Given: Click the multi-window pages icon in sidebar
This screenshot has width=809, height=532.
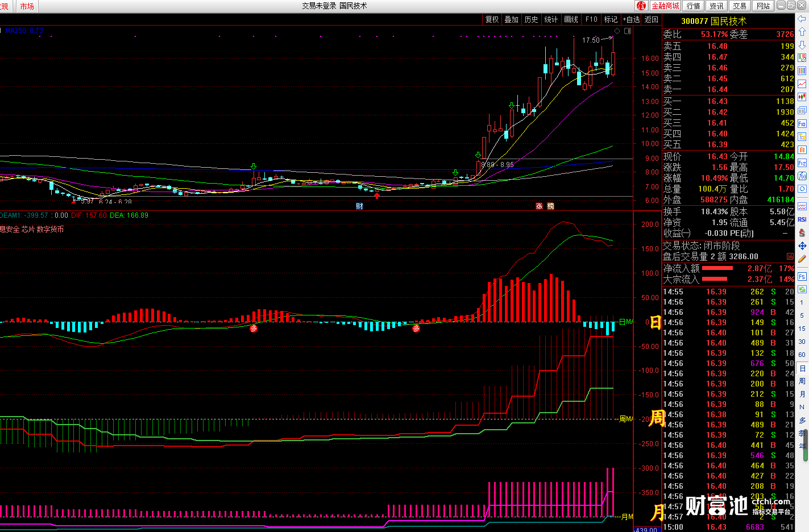Looking at the screenshot, I should point(802,110).
